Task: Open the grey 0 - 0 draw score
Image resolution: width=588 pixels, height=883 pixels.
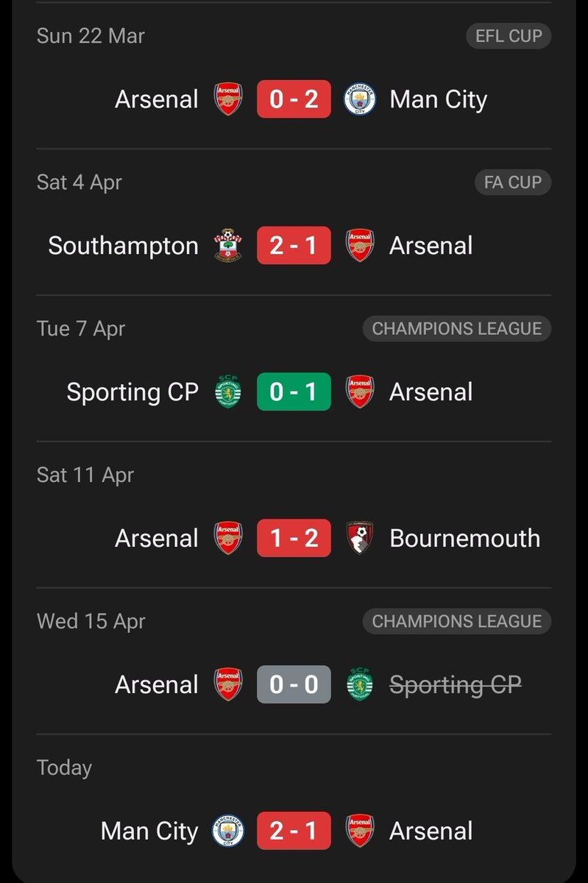Action: click(294, 685)
